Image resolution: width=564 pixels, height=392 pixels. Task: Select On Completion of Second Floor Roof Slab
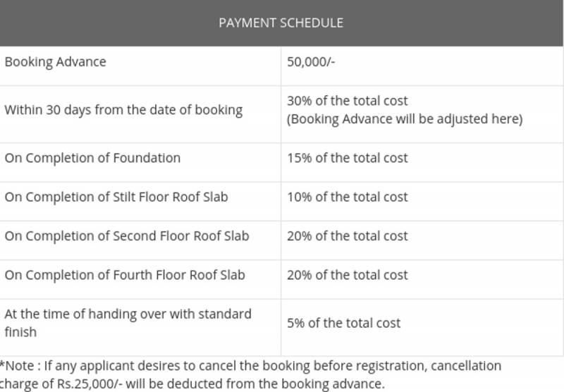tap(127, 235)
